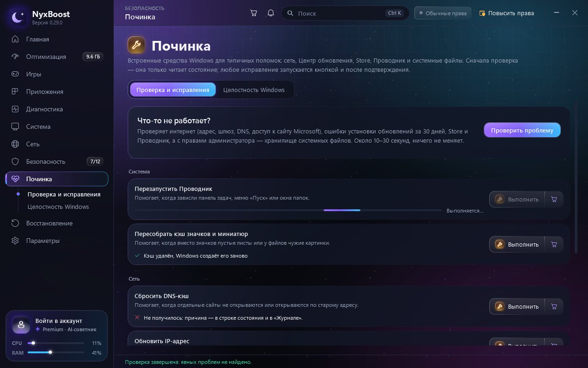Click the 9.6 ГБ badge on Оптимизация
Image resolution: width=588 pixels, height=368 pixels.
[x=93, y=57]
